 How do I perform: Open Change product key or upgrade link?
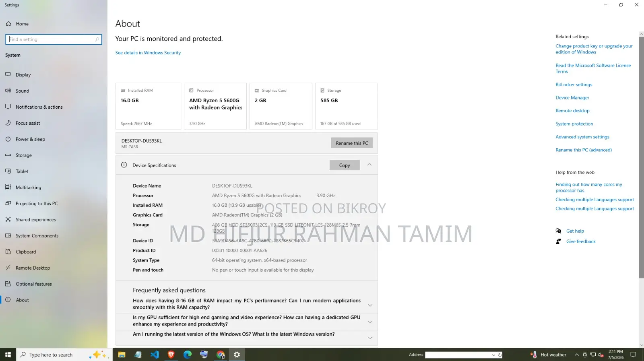(594, 49)
